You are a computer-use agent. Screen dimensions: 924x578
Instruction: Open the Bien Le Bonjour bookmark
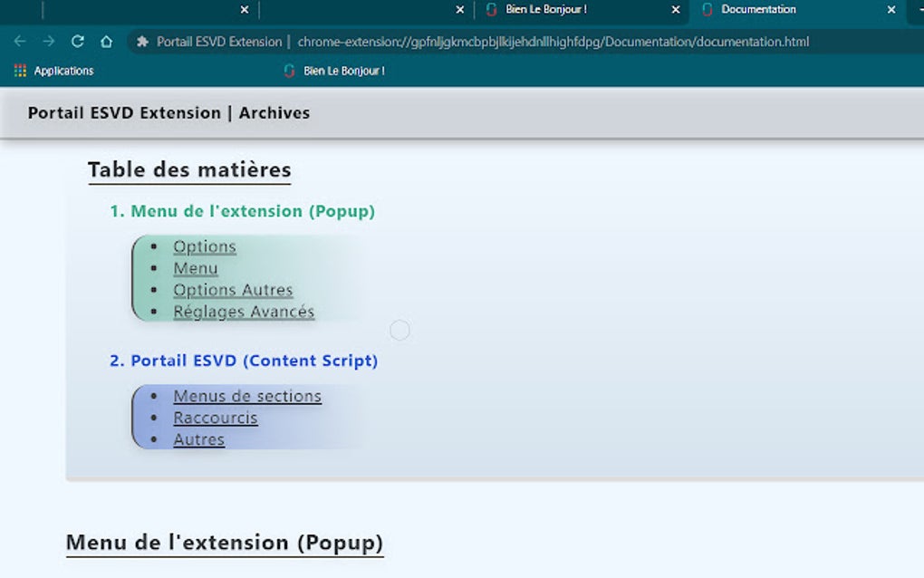tap(334, 71)
